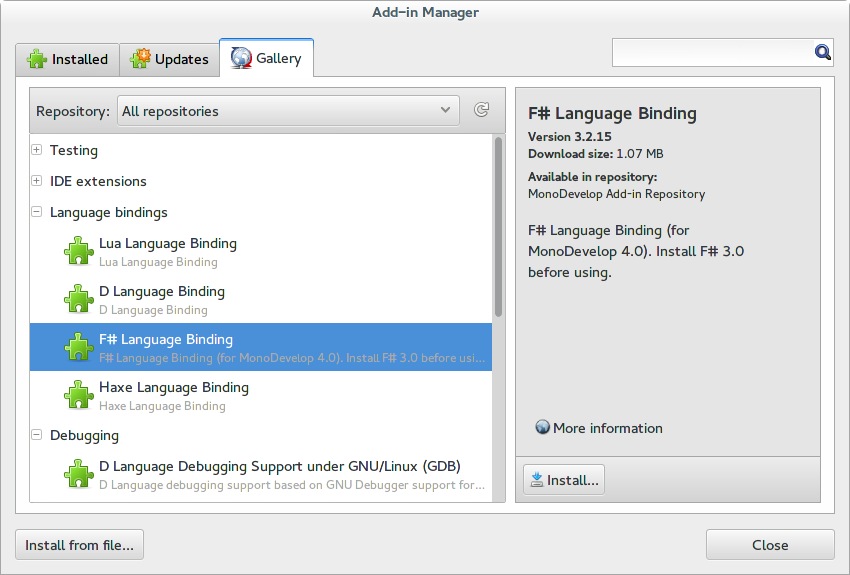Click the add-in list vertical scrollbar
This screenshot has width=850, height=575.
tap(498, 227)
